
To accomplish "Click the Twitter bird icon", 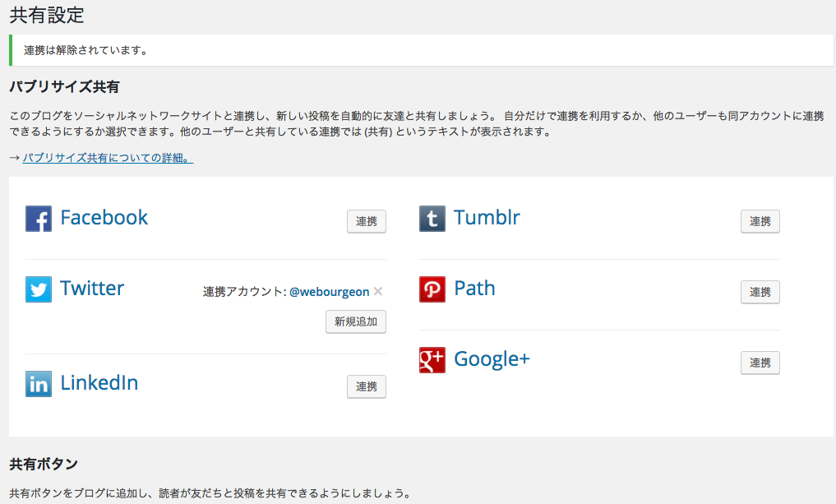I will [x=39, y=289].
